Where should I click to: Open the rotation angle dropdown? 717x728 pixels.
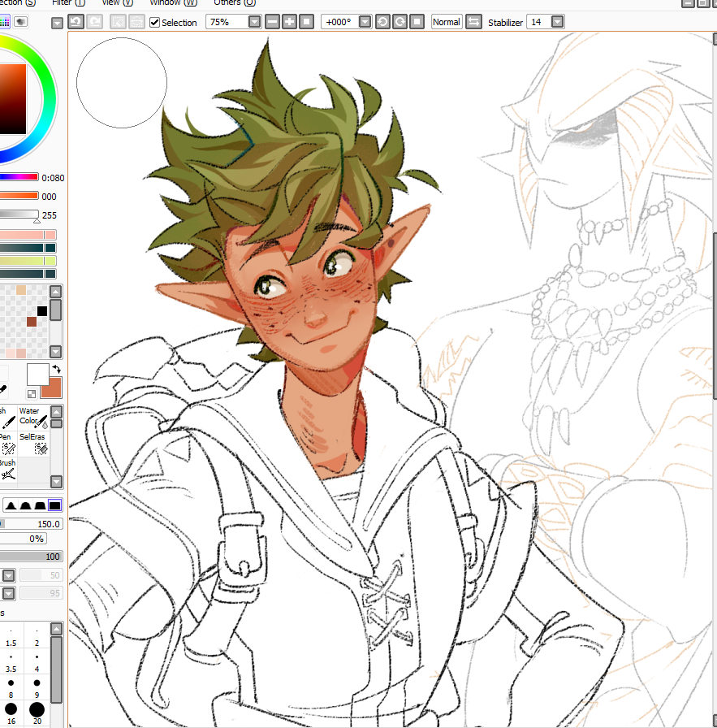click(x=365, y=22)
